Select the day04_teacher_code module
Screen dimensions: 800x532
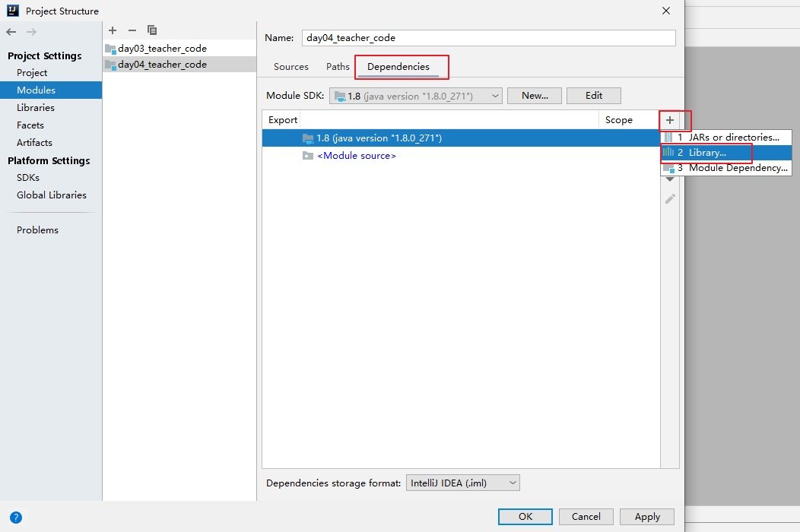179,65
